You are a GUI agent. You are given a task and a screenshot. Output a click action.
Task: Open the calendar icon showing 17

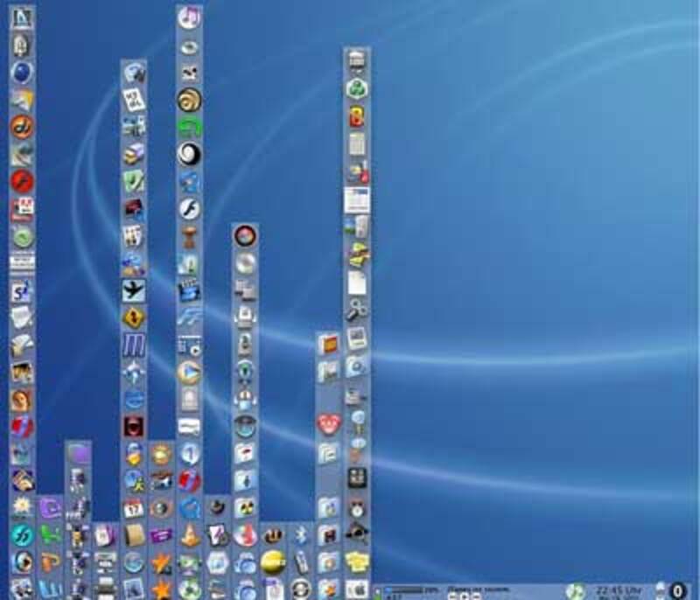click(134, 508)
